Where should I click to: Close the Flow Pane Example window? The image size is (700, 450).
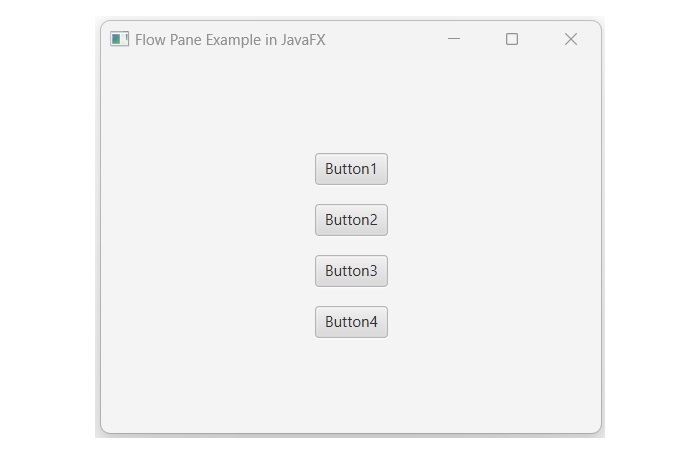pos(570,39)
